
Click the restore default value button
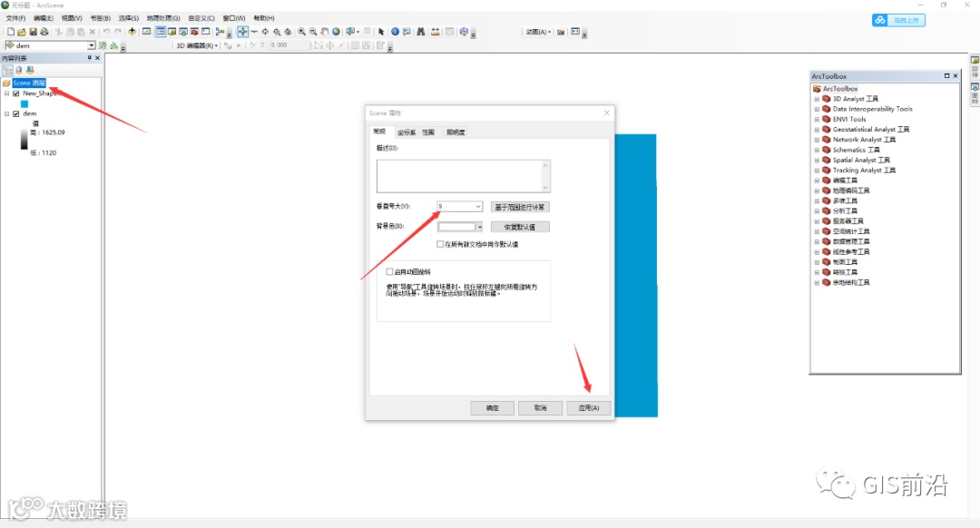520,227
